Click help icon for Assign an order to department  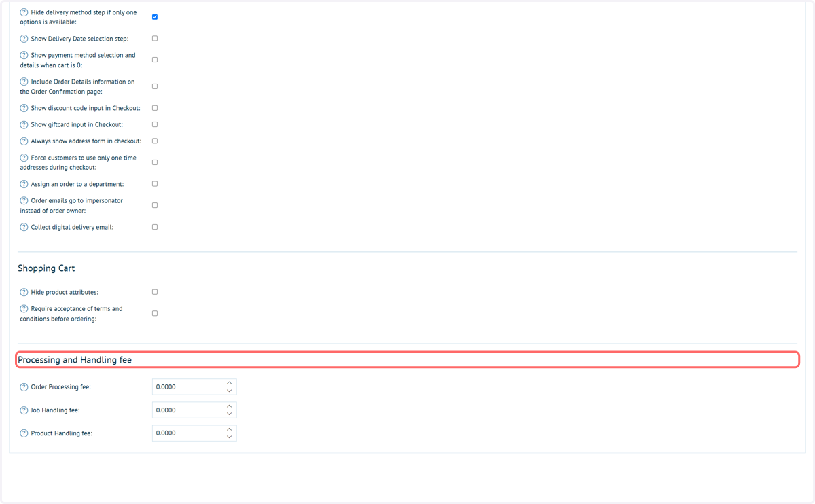pyautogui.click(x=24, y=184)
